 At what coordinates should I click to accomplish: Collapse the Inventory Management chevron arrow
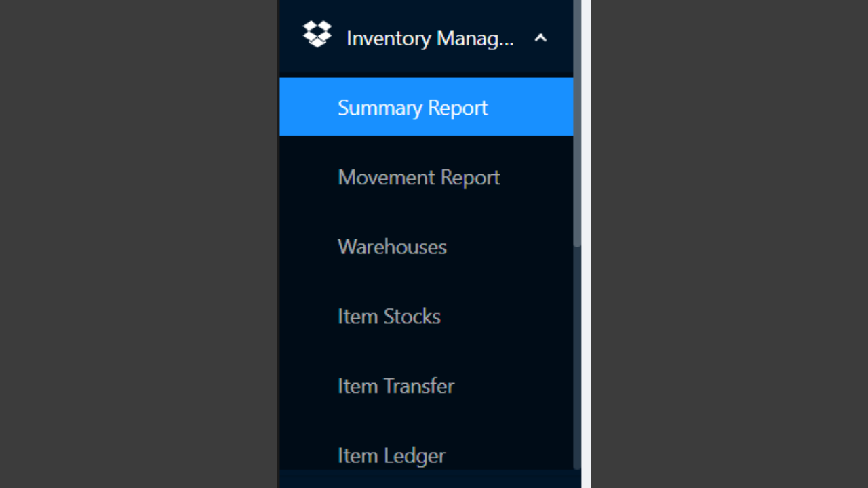540,39
